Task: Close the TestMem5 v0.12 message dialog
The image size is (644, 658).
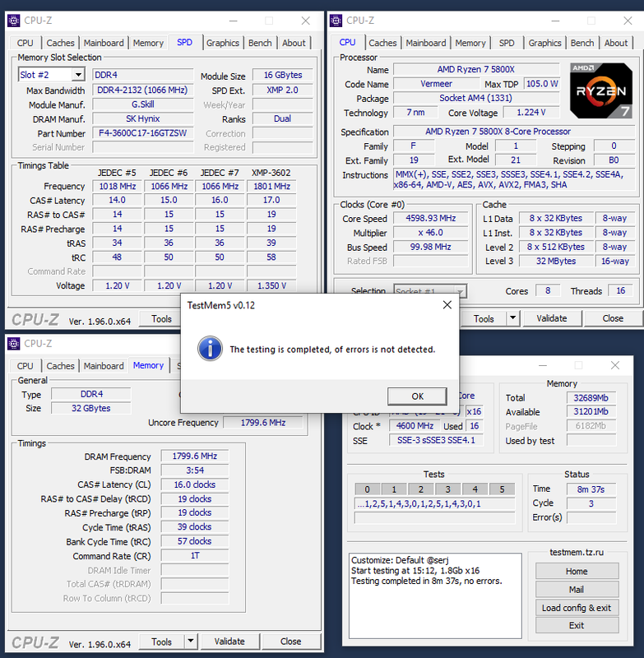Action: pos(447,305)
